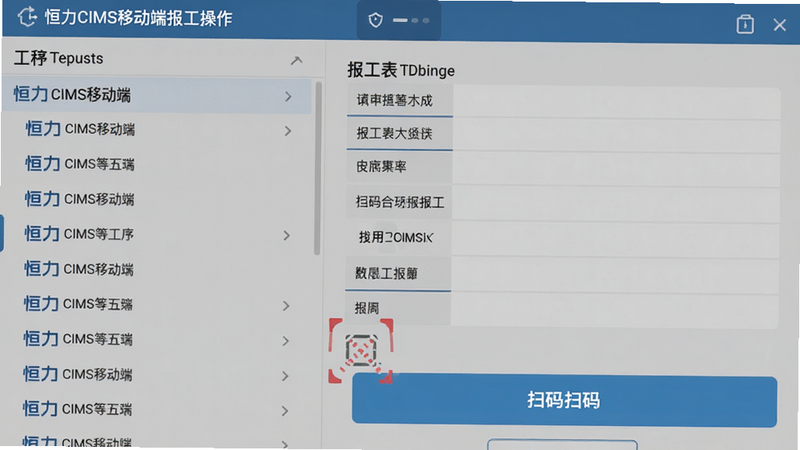Focus the input field beside 报工表大烫铁

616,135
